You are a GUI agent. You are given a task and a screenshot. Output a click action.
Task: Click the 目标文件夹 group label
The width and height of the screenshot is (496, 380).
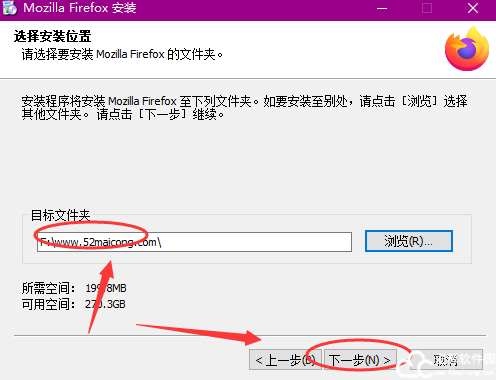point(60,215)
